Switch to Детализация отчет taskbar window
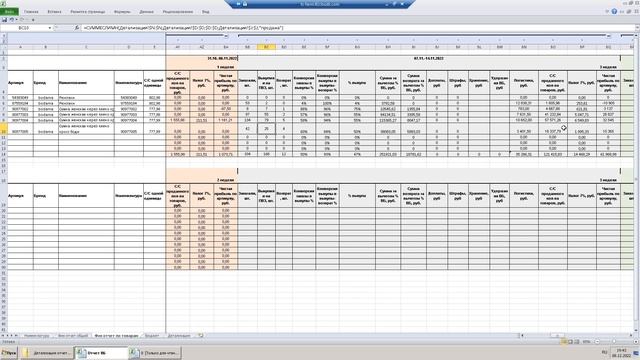 [x=48, y=353]
